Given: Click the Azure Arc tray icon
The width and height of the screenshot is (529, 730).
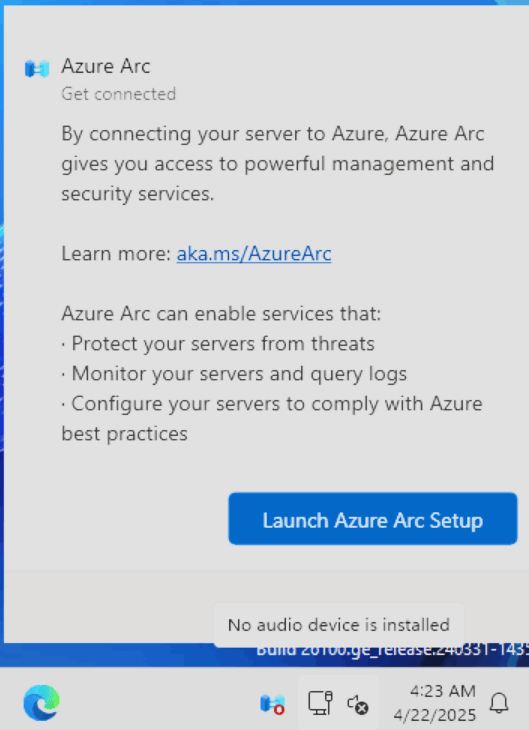Looking at the screenshot, I should tap(272, 703).
